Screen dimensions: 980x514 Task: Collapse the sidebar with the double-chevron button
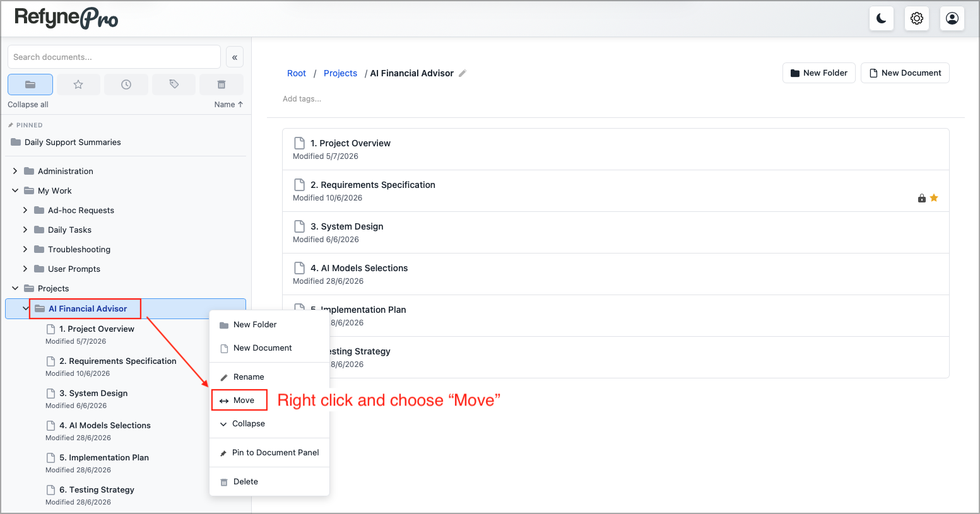pyautogui.click(x=234, y=57)
